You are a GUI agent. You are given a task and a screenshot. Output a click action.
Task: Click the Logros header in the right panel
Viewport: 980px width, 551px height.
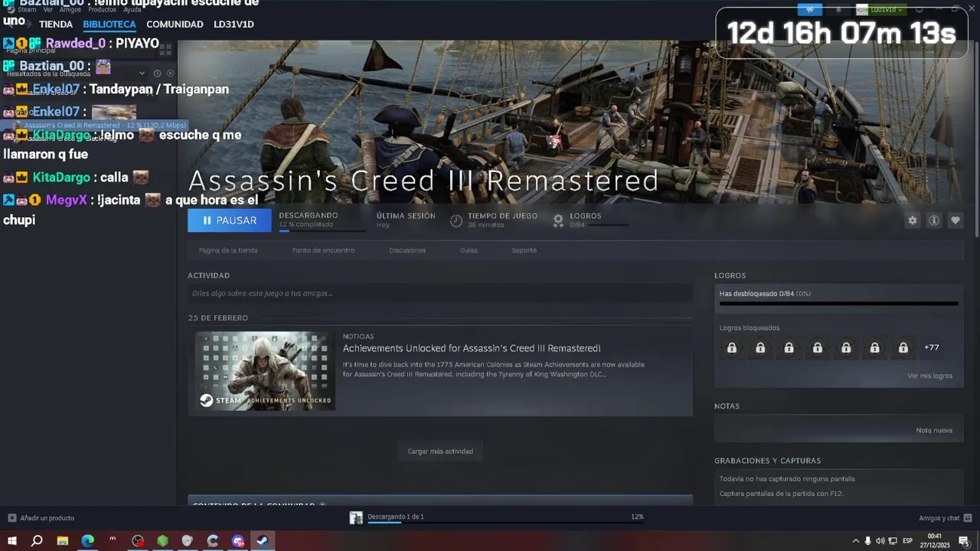(730, 275)
